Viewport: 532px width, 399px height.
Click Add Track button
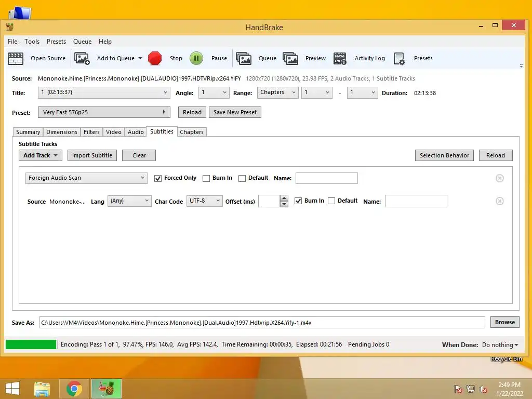(x=41, y=155)
